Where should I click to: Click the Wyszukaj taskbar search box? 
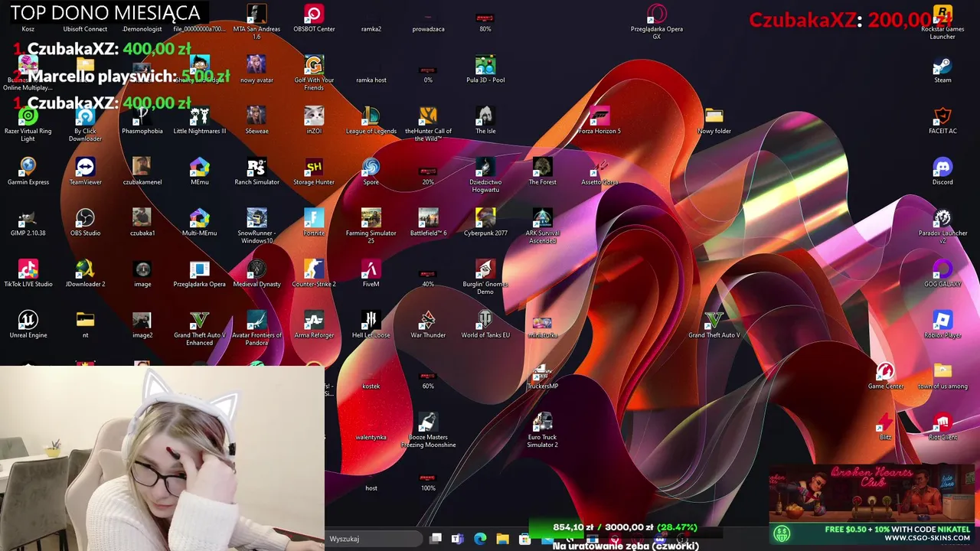374,539
